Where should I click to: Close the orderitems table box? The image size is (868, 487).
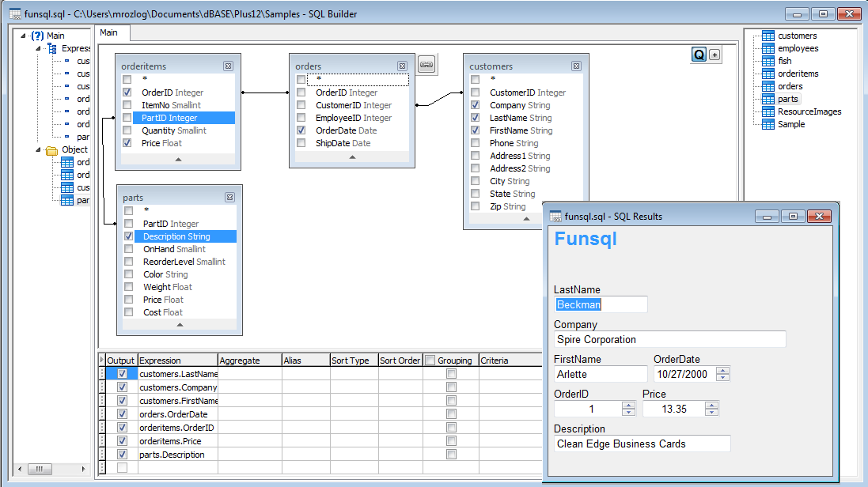pos(228,66)
